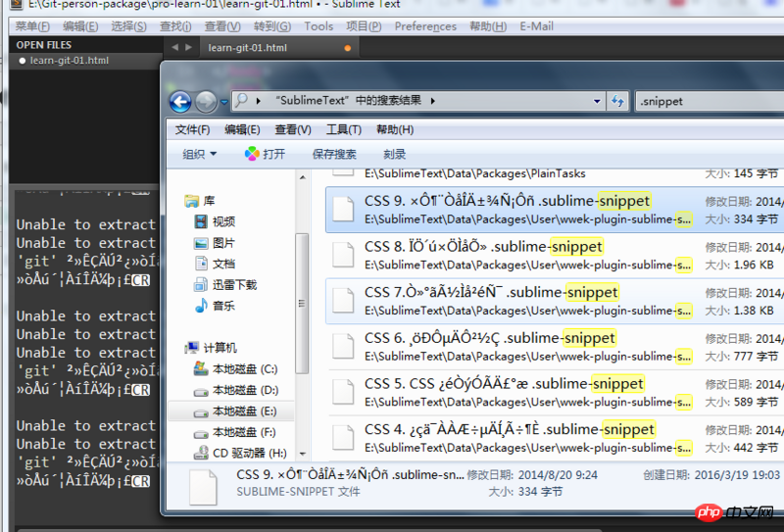Click the navigation pane scrollbar thumb

(302, 304)
